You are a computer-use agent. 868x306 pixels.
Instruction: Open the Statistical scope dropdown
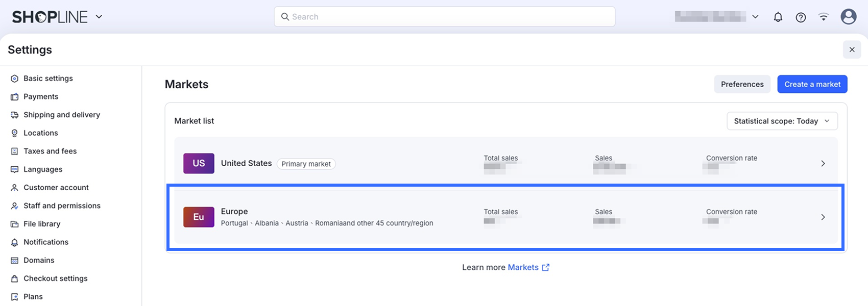point(782,121)
